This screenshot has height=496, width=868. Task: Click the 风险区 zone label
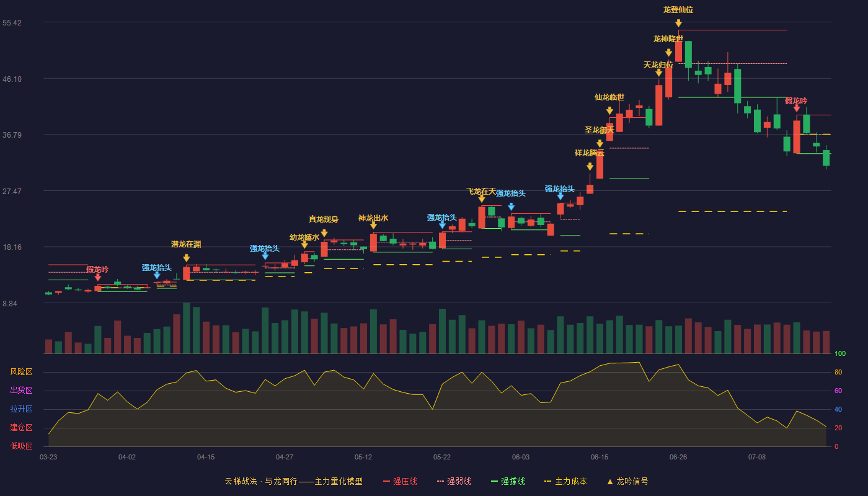coord(21,372)
